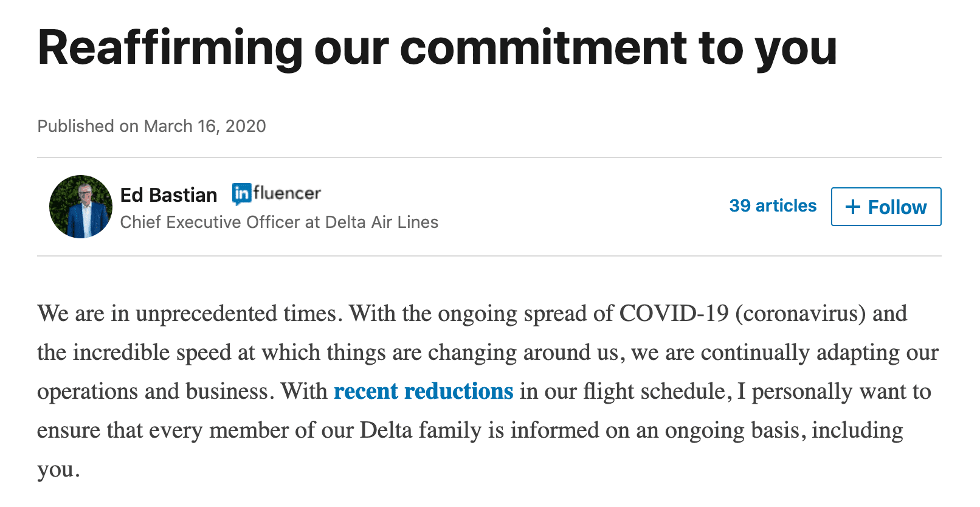Click the word '(coronavirus)' in paragraph
This screenshot has width=980, height=507.
[x=800, y=314]
